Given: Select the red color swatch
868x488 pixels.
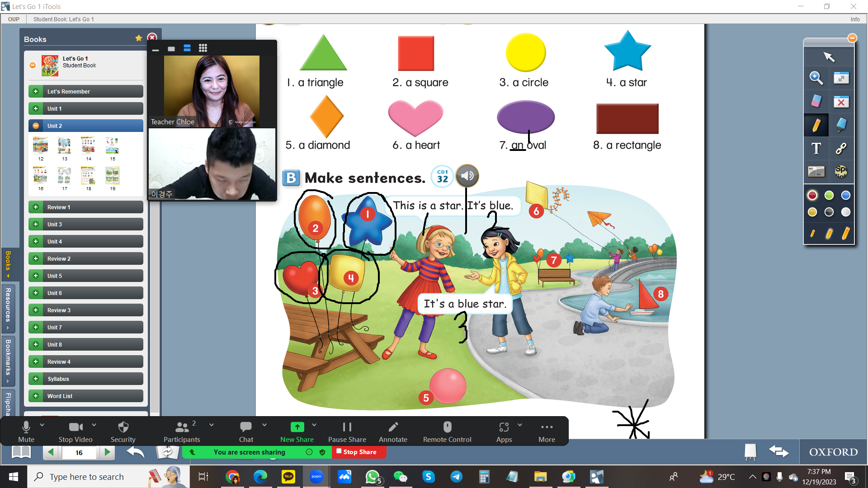Looking at the screenshot, I should click(812, 195).
